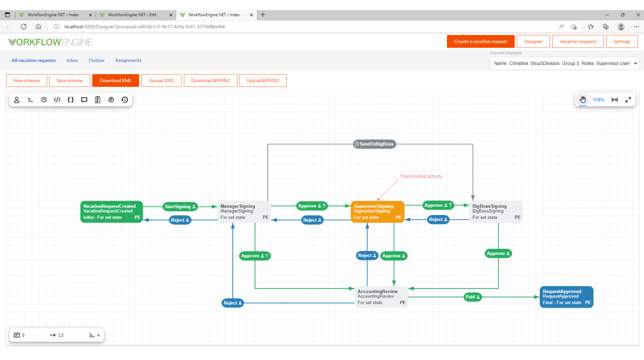Click the Settings button
Viewport: 644px width, 360px height.
[x=622, y=41]
